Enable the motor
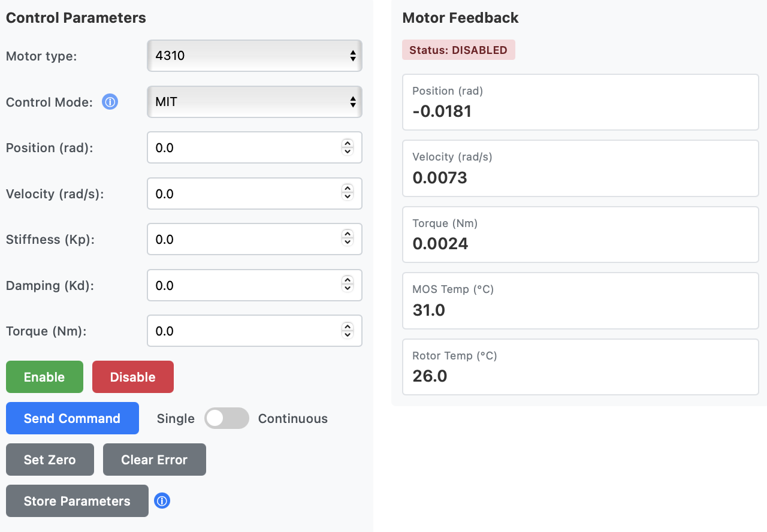The height and width of the screenshot is (532, 767). coord(44,377)
